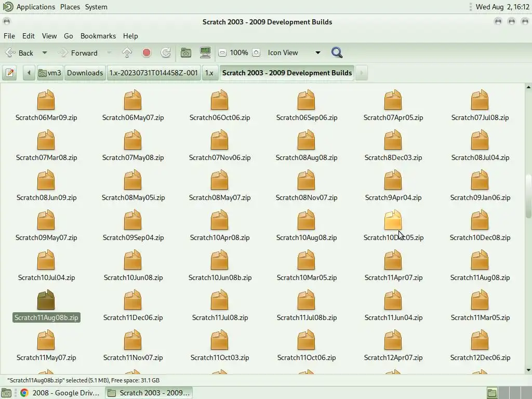Go to Downloads in path bar

tap(85, 73)
